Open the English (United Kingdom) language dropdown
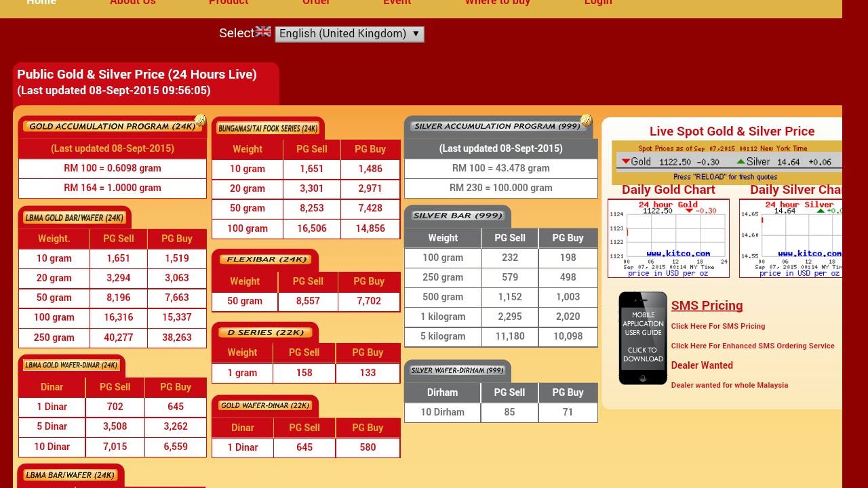The height and width of the screenshot is (488, 868). [x=349, y=34]
